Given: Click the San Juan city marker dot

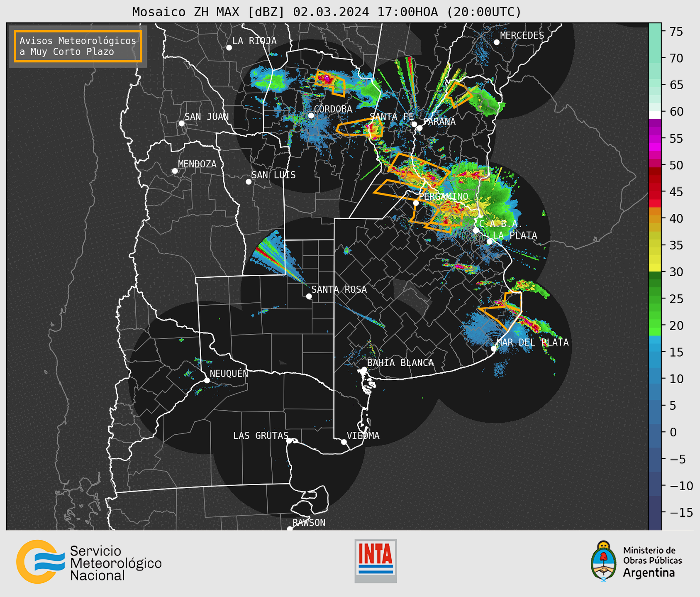Looking at the screenshot, I should (181, 123).
